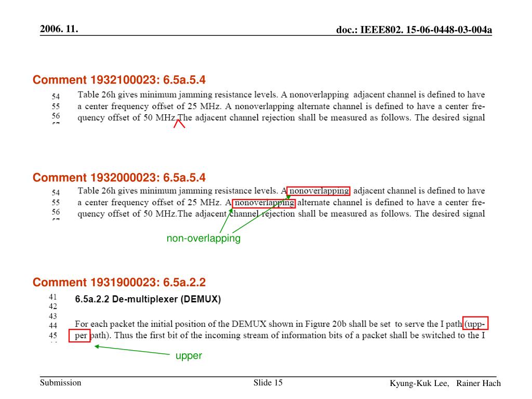Click the date text "2006. 11."
The height and width of the screenshot is (399, 532).
59,29
